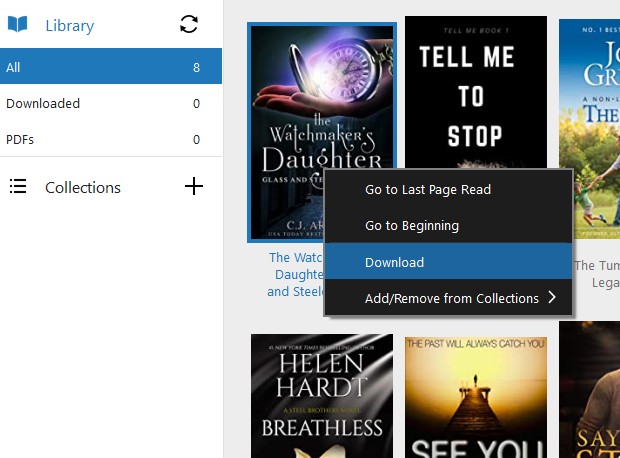
Task: Add a new collection with plus icon
Action: click(194, 186)
